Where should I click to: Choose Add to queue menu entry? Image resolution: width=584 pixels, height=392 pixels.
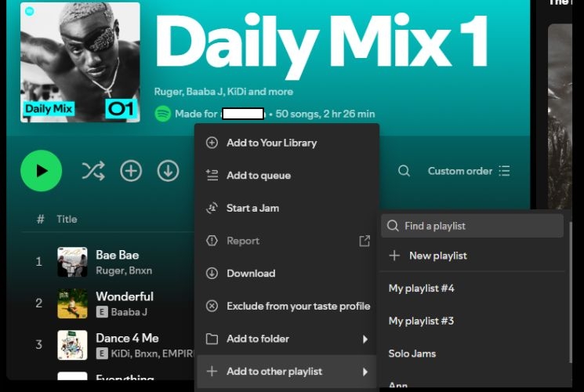click(x=259, y=176)
